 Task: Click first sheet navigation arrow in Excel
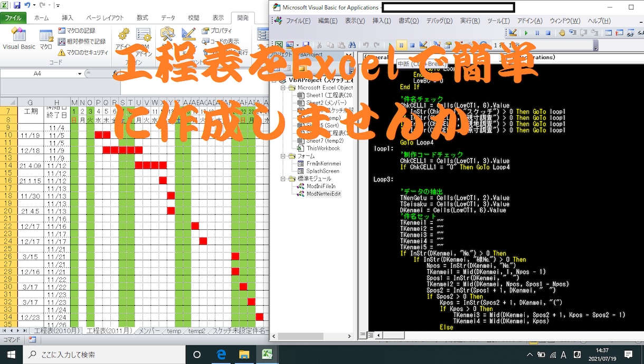[x=5, y=331]
